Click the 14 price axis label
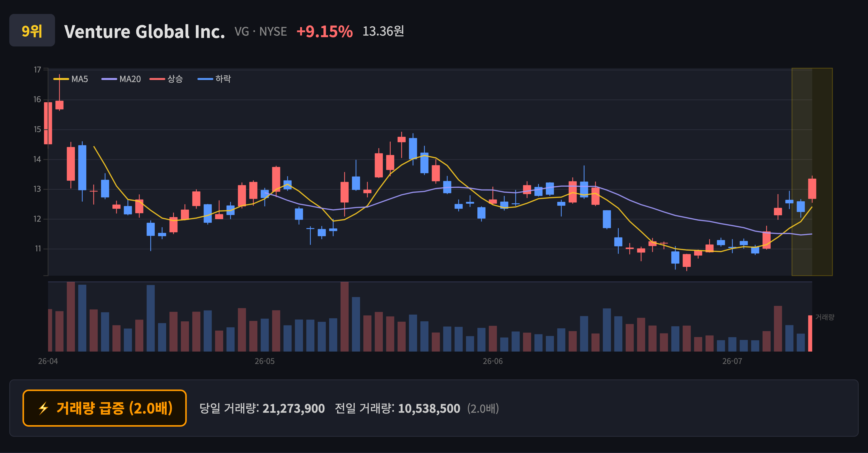 coord(37,159)
